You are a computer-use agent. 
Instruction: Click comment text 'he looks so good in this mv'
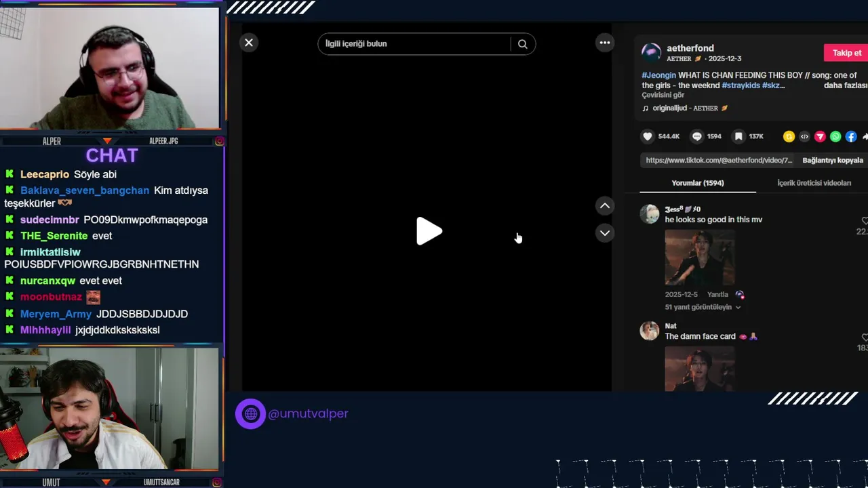pyautogui.click(x=713, y=220)
